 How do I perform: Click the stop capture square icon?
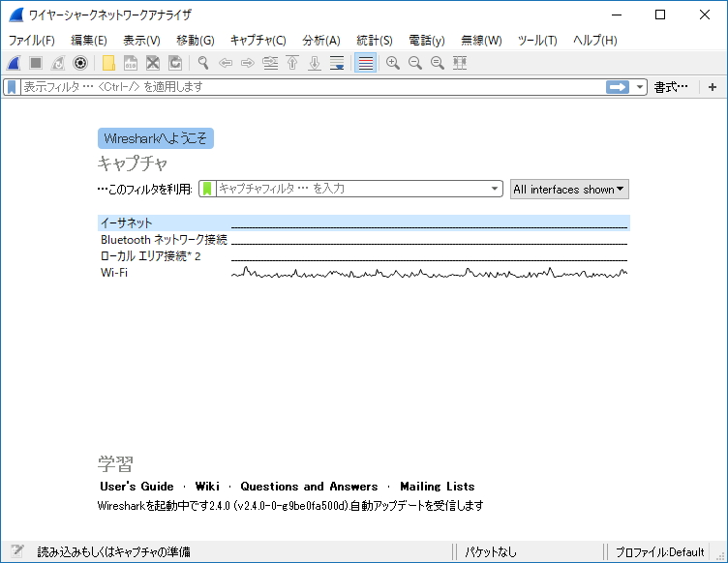tap(36, 63)
